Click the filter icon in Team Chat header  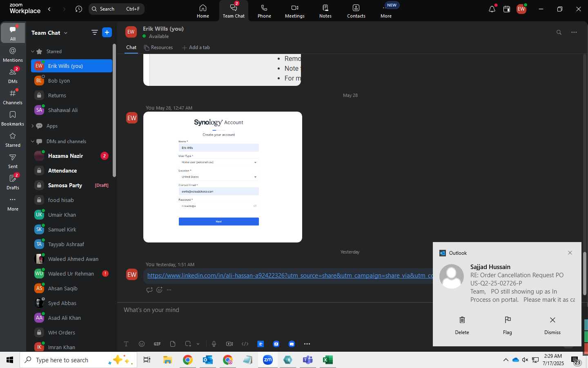(x=94, y=32)
